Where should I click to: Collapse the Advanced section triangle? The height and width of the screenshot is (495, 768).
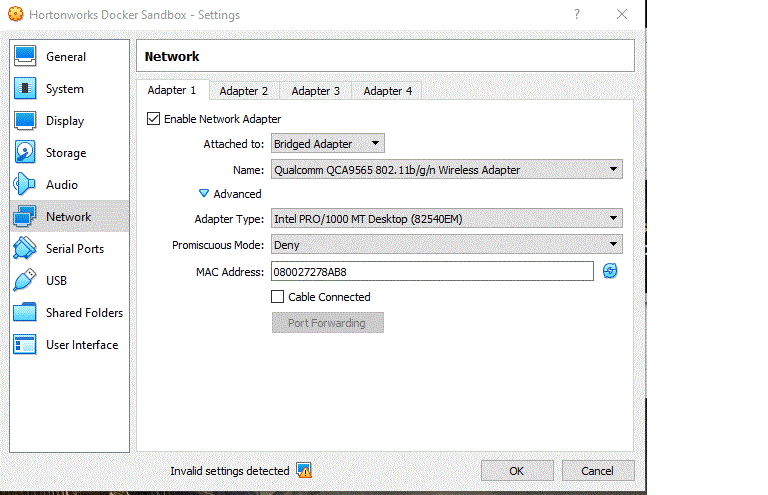tap(204, 193)
